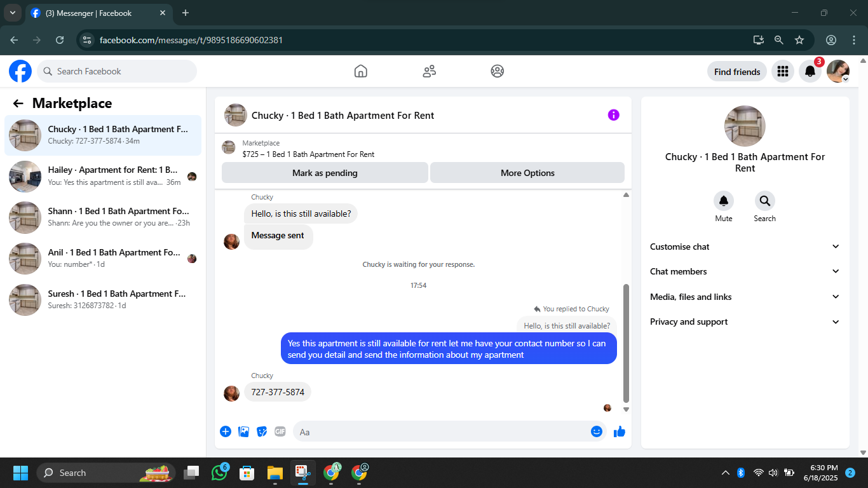The height and width of the screenshot is (488, 868).
Task: Open the Friends icon in top navigation
Action: (429, 71)
